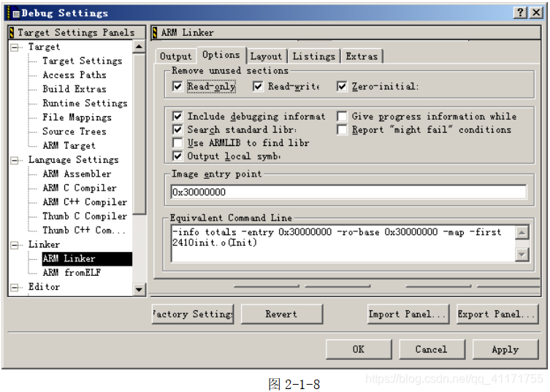
Task: Click Export Panel button
Action: (497, 314)
